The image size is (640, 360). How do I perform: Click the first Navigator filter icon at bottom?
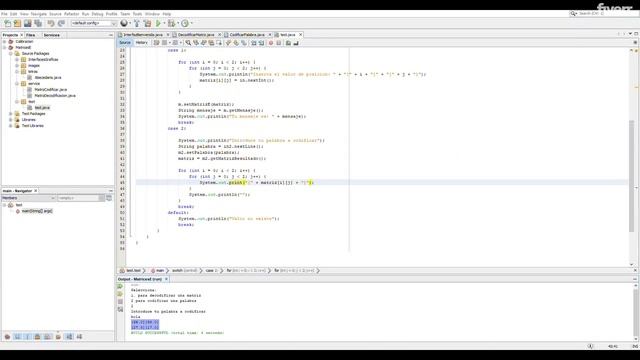point(7,337)
